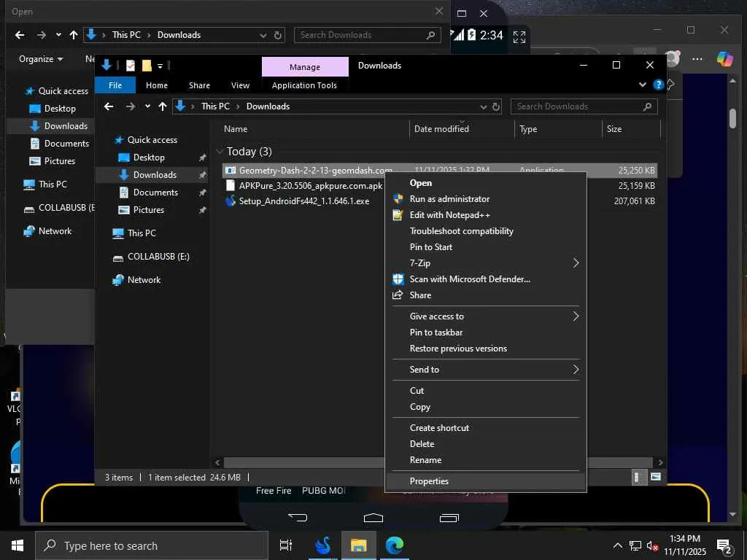This screenshot has width=747, height=560.
Task: Click Pin to Start entry
Action: [x=430, y=247]
